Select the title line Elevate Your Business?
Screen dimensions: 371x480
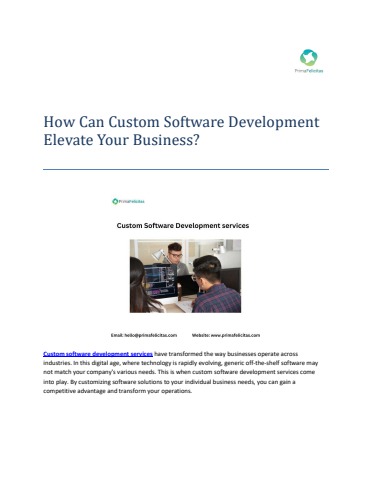click(122, 140)
